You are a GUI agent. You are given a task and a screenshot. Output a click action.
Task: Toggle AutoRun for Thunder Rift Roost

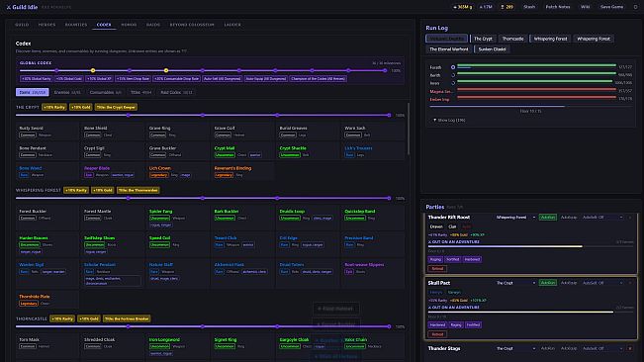[x=547, y=218]
